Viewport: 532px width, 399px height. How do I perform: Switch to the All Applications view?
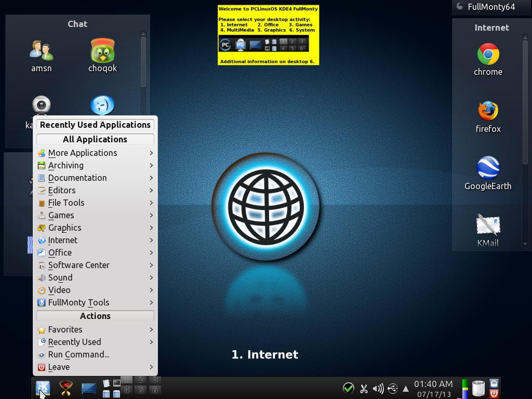[95, 139]
